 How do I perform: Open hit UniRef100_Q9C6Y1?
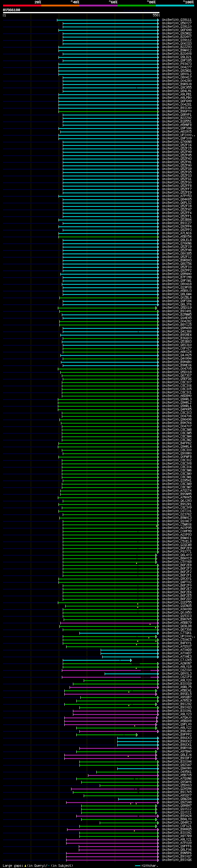176,579
